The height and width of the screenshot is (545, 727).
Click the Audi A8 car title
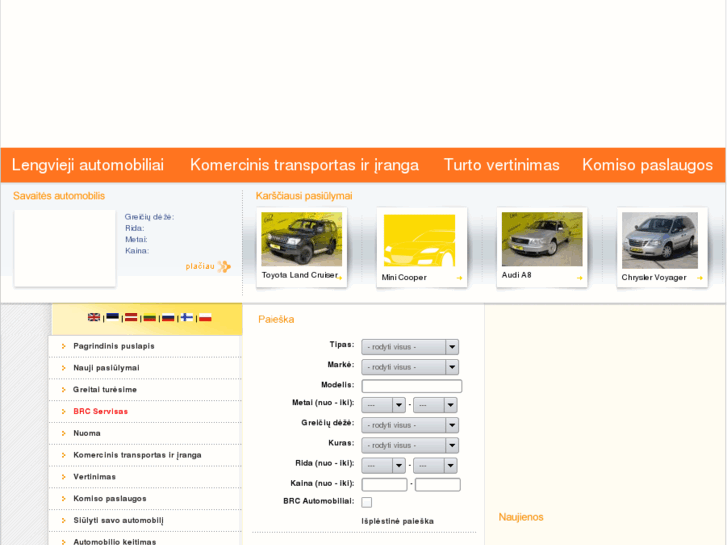pos(517,275)
